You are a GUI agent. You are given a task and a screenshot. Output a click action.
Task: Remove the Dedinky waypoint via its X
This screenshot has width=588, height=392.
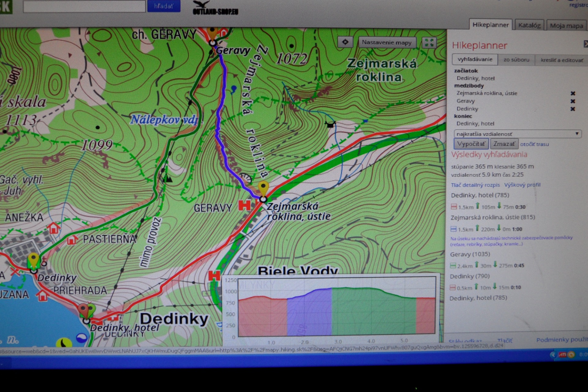(x=573, y=109)
